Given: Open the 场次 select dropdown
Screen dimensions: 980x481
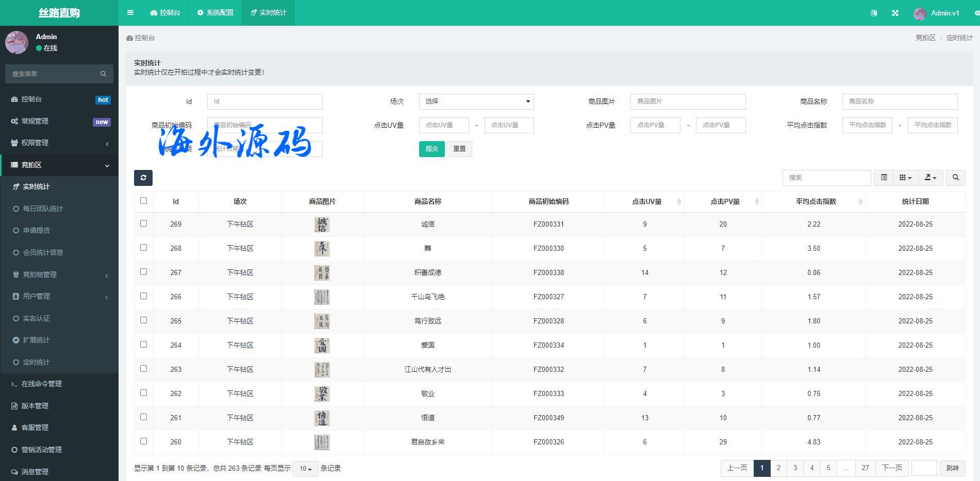Looking at the screenshot, I should (476, 101).
